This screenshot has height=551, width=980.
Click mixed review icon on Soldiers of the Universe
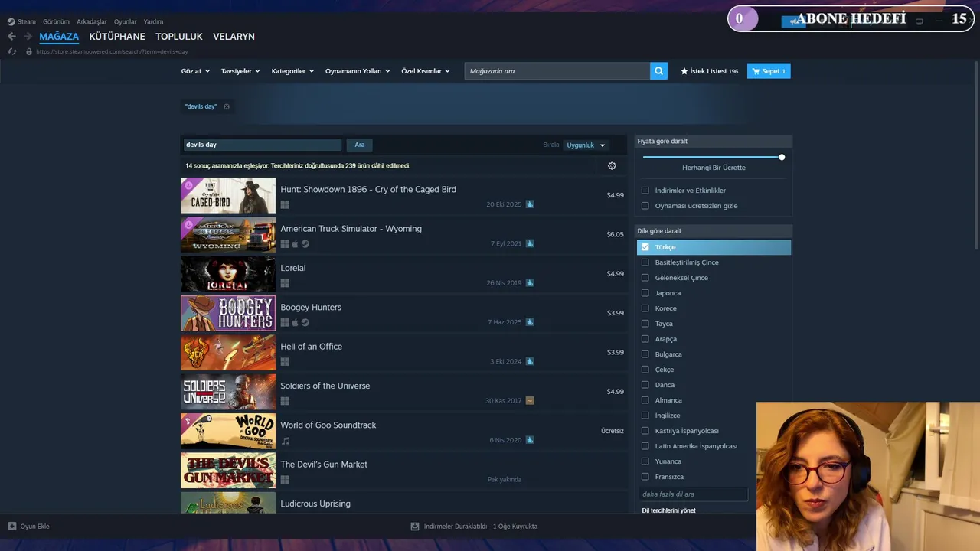(x=530, y=400)
